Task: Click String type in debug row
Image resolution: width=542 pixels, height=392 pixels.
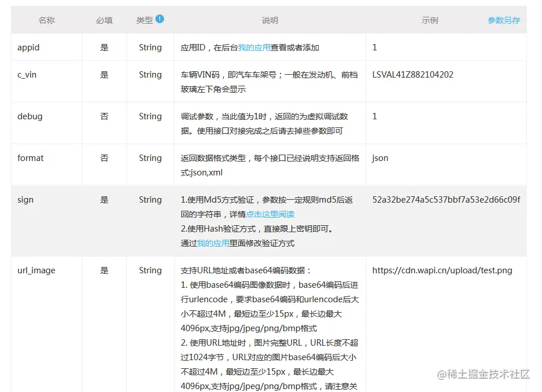Action: pyautogui.click(x=150, y=117)
